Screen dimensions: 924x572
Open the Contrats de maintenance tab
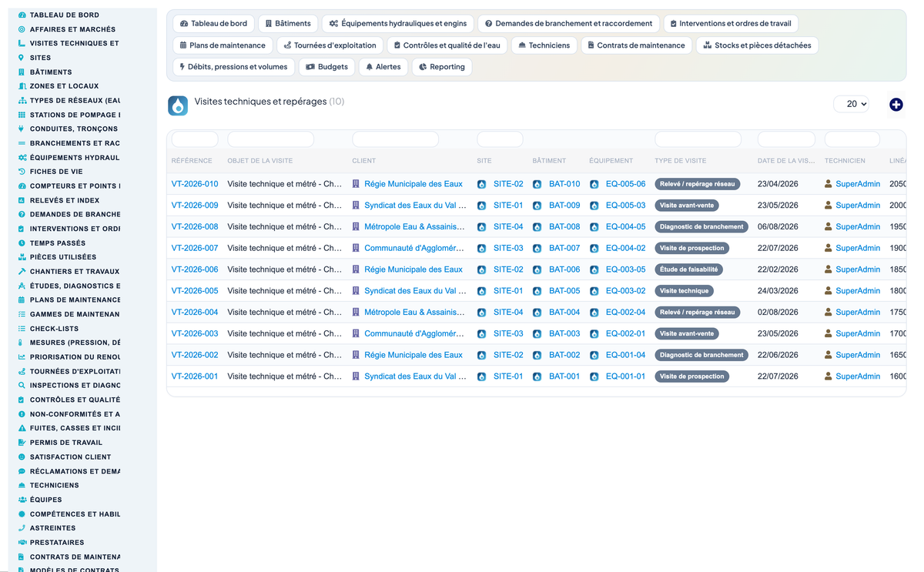click(636, 45)
